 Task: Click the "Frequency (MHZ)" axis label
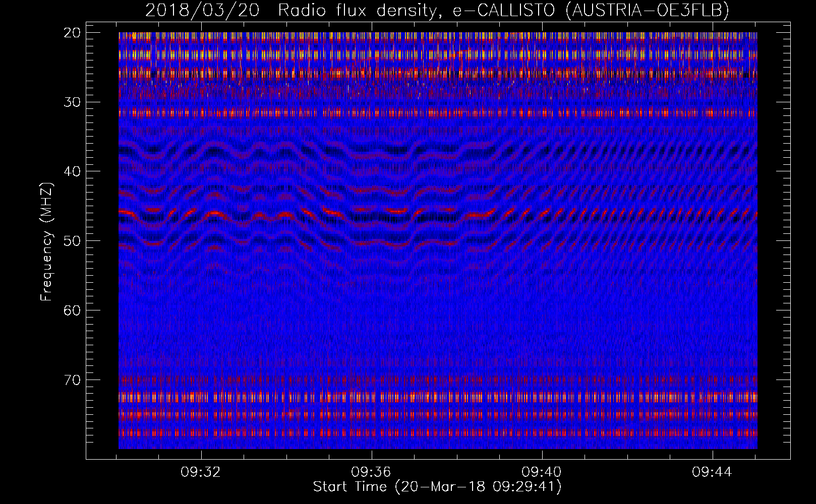pos(46,242)
